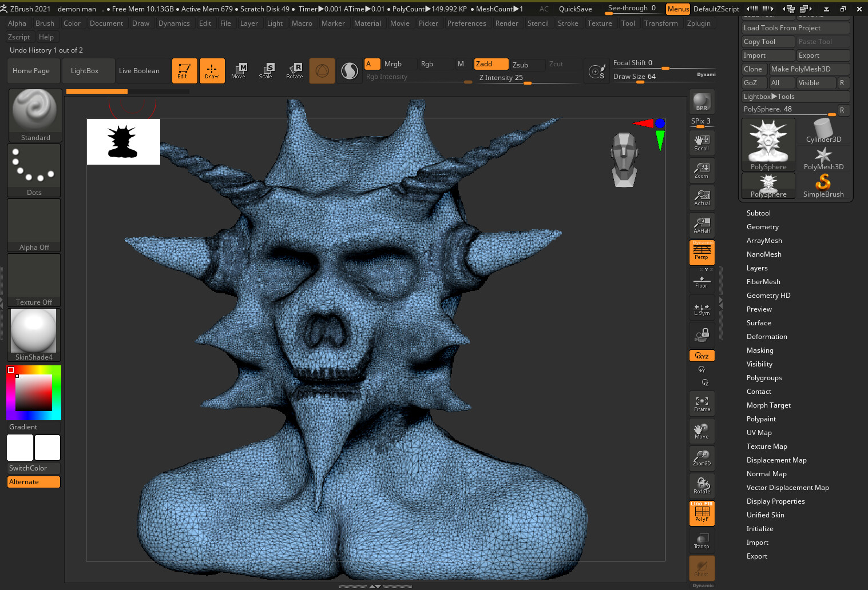868x590 pixels.
Task: Open the Tool menu
Action: tap(628, 23)
